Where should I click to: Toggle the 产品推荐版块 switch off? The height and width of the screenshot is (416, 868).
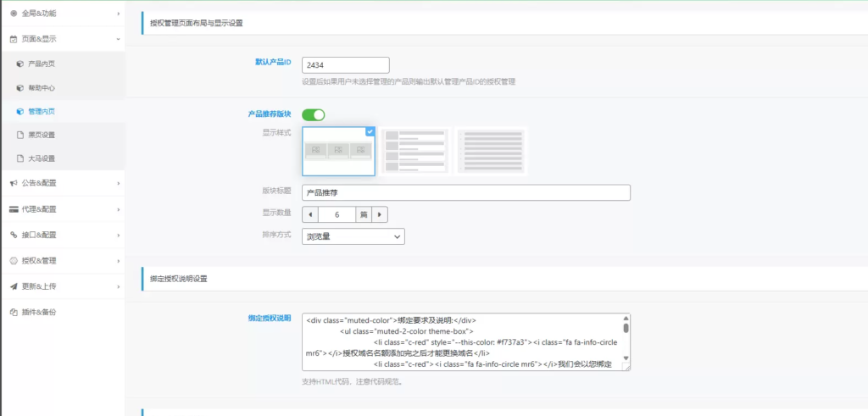tap(314, 114)
